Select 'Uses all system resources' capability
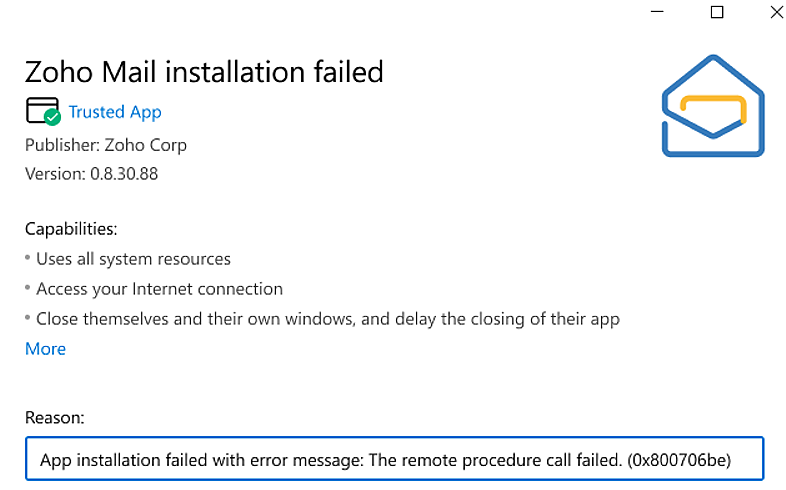This screenshot has height=490, width=786. [133, 259]
